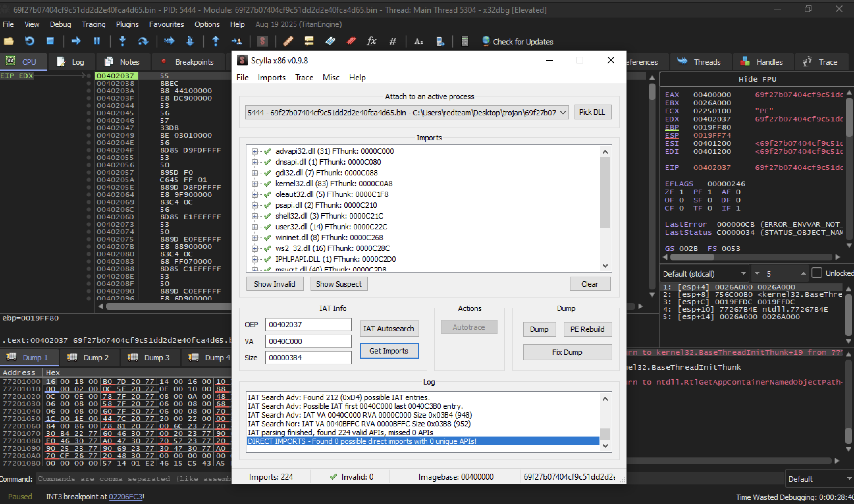Image resolution: width=854 pixels, height=504 pixels.
Task: Open Scylla plugin icon in toolbar
Action: point(262,41)
